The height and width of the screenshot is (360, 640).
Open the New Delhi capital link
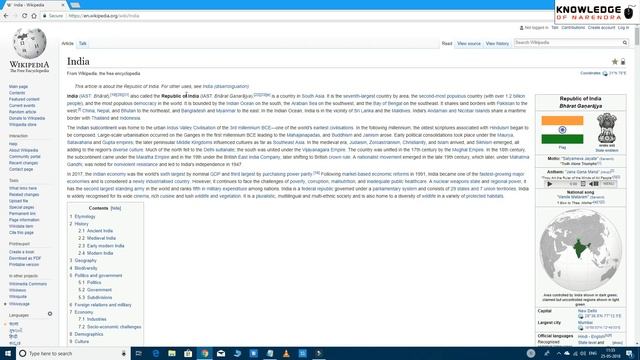(x=587, y=311)
